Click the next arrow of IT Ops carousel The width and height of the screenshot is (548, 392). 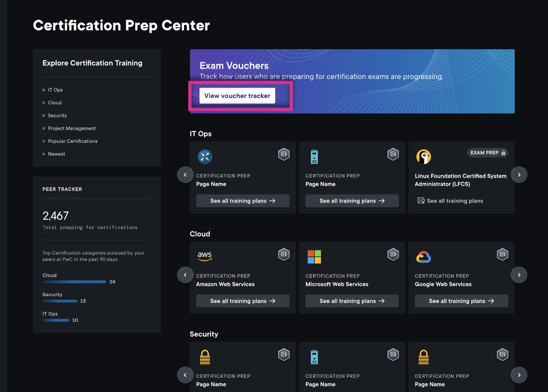pyautogui.click(x=519, y=175)
